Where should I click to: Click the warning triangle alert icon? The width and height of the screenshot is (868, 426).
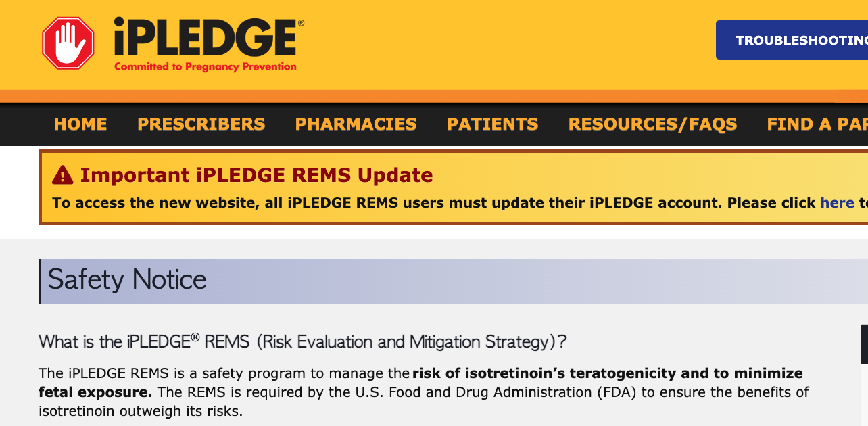point(62,176)
